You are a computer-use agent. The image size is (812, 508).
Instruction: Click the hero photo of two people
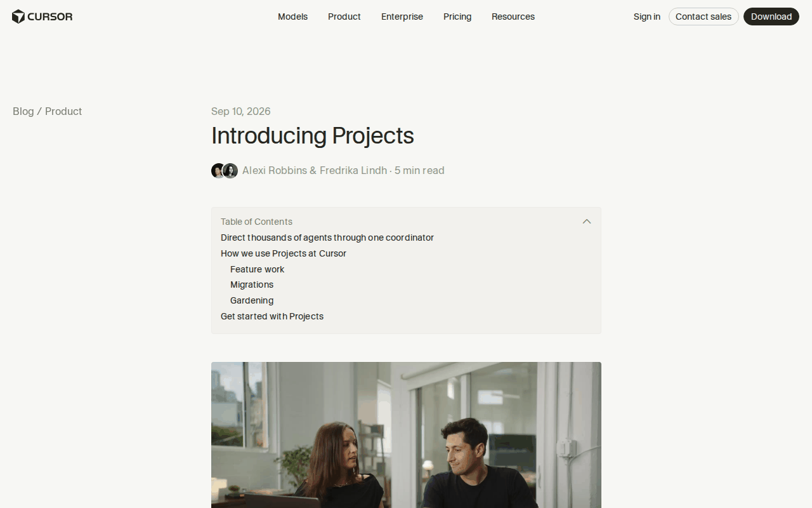(406, 435)
